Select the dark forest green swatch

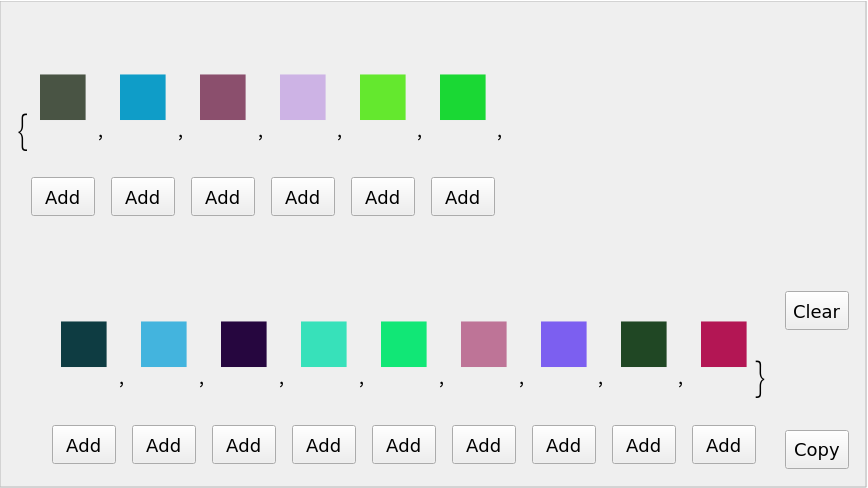tap(644, 344)
